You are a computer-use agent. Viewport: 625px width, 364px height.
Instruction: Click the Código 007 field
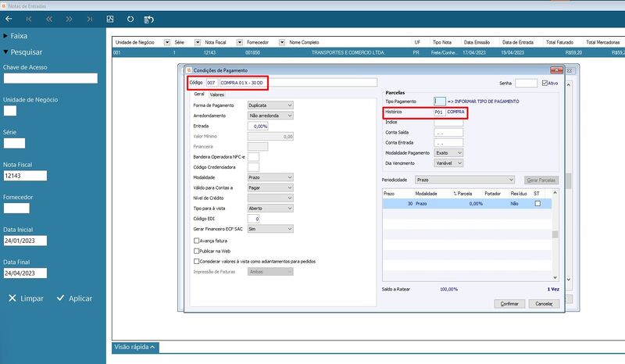212,83
